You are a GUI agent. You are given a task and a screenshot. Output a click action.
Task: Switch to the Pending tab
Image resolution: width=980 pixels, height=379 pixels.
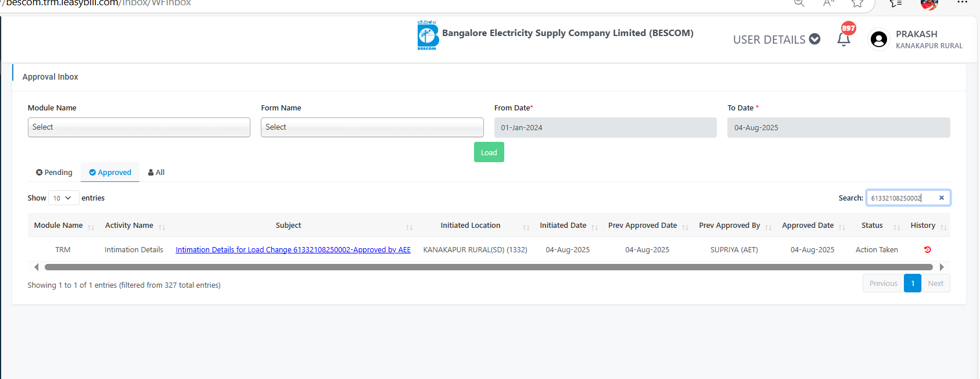(x=54, y=173)
